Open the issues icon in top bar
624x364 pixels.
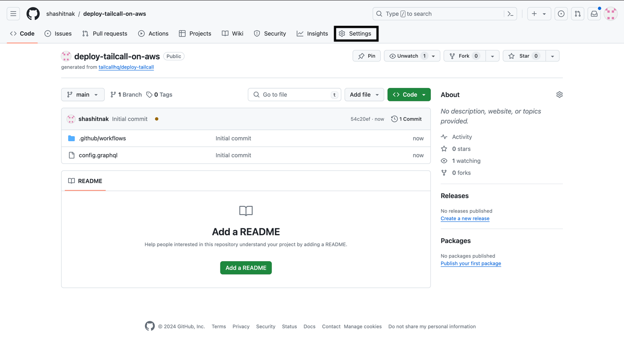pyautogui.click(x=561, y=14)
